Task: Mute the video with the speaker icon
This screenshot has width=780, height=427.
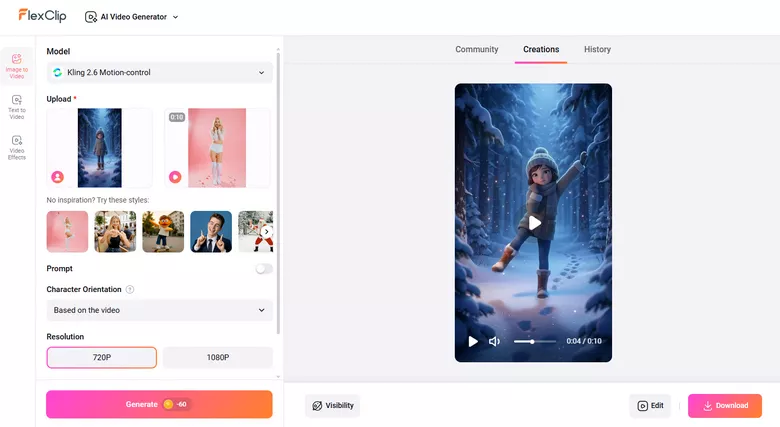Action: tap(494, 341)
